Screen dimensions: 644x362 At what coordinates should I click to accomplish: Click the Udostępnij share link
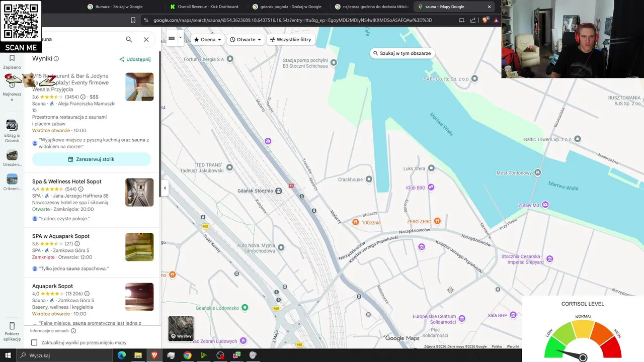coord(135,59)
